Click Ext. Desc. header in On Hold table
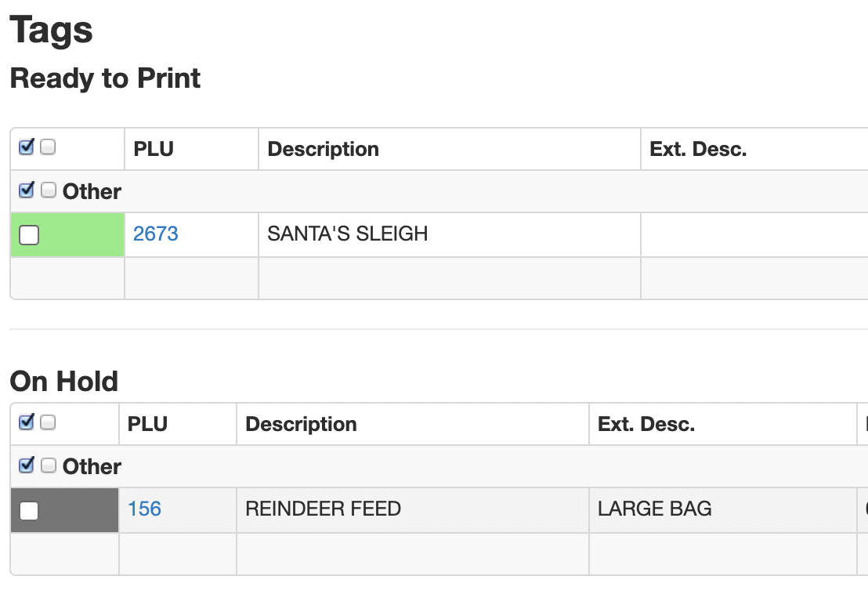868x605 pixels. pyautogui.click(x=646, y=424)
